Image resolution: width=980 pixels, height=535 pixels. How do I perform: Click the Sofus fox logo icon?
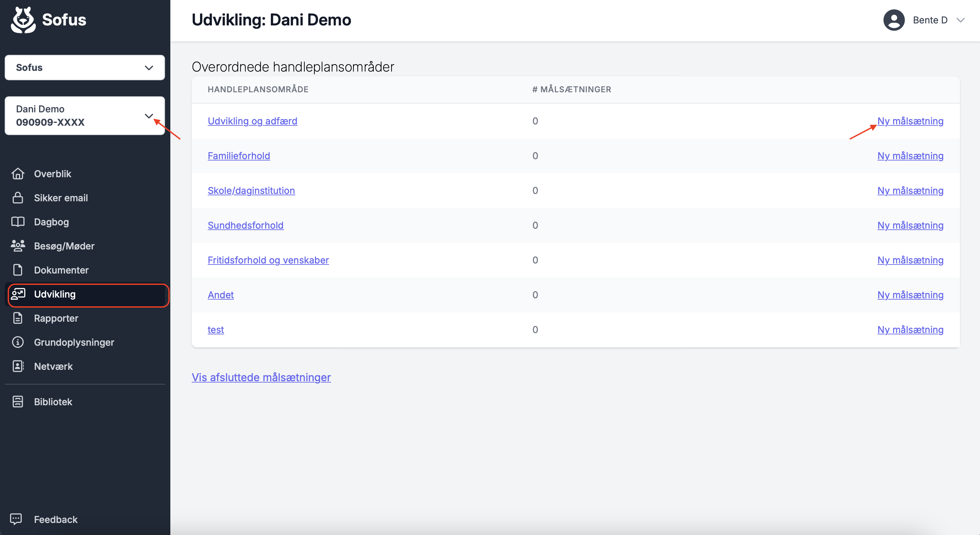tap(23, 20)
